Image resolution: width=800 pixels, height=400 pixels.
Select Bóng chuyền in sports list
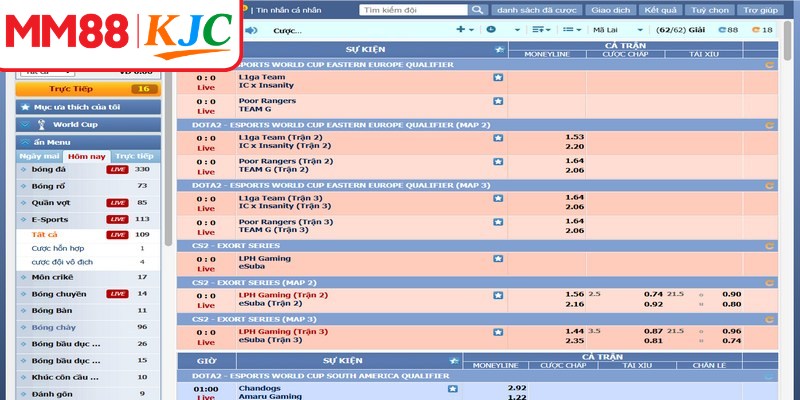coord(59,294)
